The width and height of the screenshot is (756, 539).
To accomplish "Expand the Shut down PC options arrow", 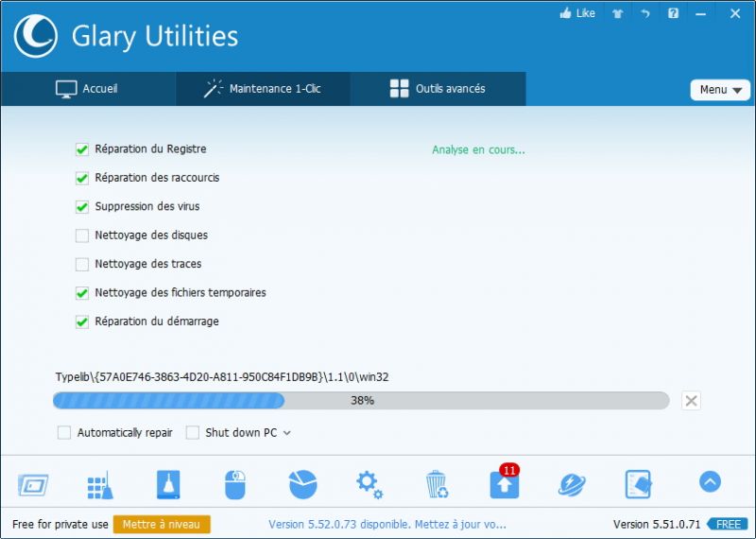I will (287, 433).
